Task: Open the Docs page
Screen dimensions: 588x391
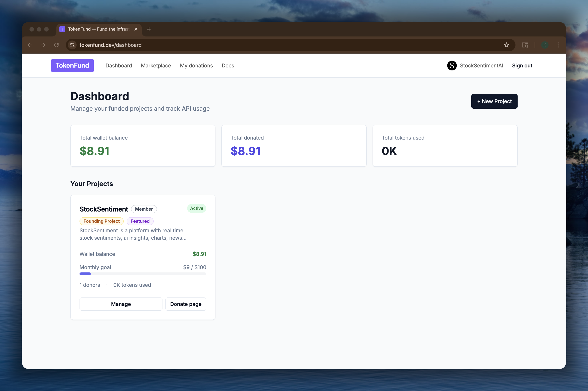Action: coord(228,66)
